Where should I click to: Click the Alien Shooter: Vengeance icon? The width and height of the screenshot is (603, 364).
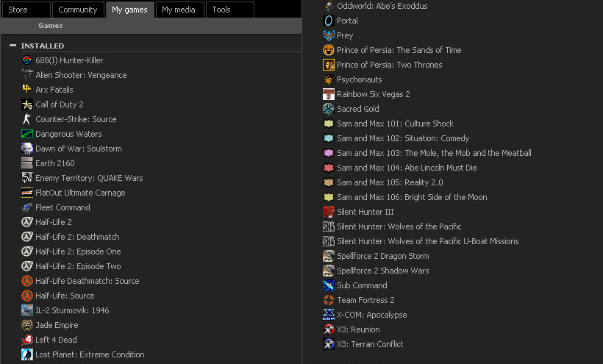point(27,75)
